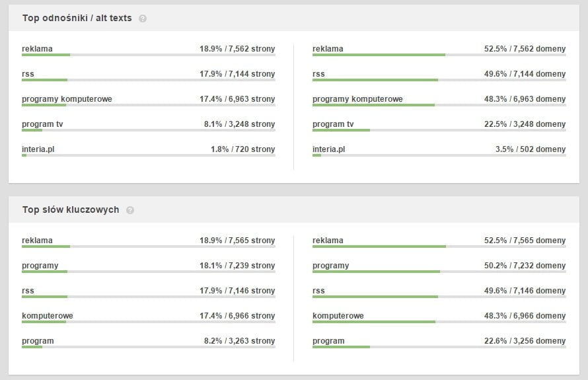Click 'program' keyword in domains column
Viewport: 588px width, 380px height.
coord(328,341)
